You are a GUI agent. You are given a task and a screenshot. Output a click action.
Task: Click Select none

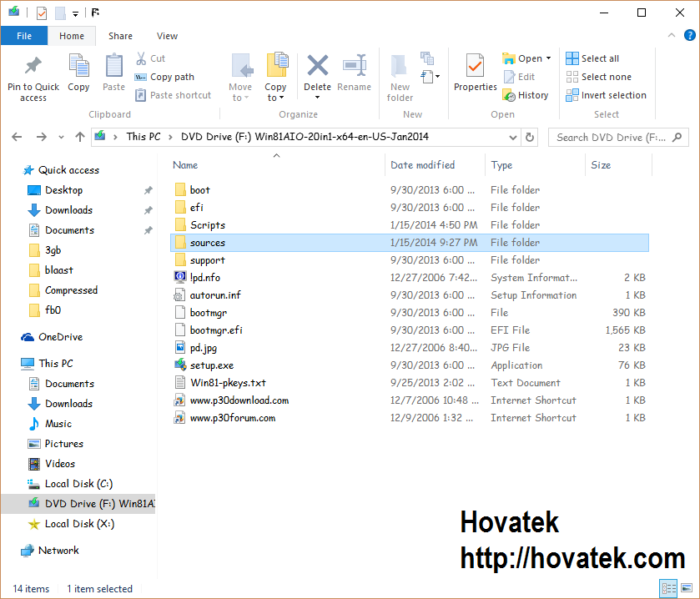click(x=598, y=77)
